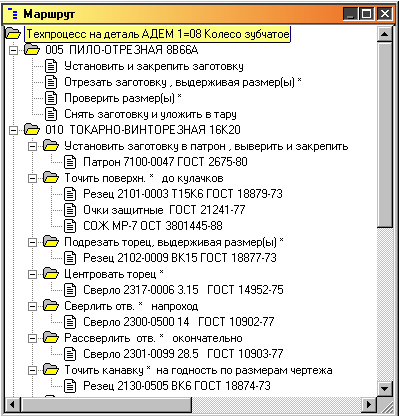Minimize the Маршрут window
The width and height of the screenshot is (399, 416).
[351, 14]
